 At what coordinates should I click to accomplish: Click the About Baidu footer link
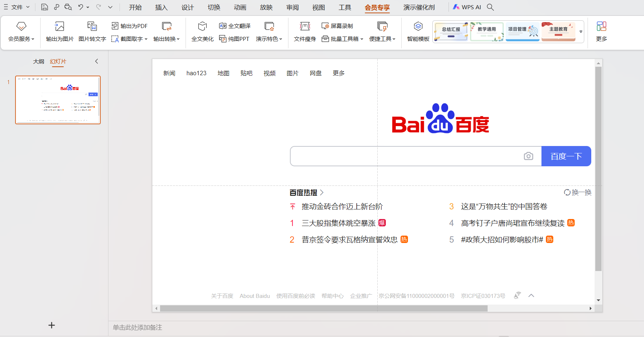click(x=255, y=296)
